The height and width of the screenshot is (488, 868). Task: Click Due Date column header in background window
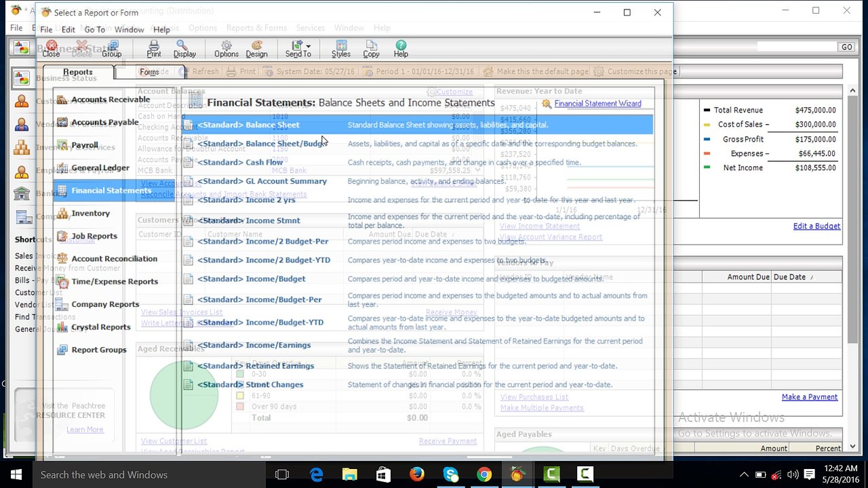point(806,277)
